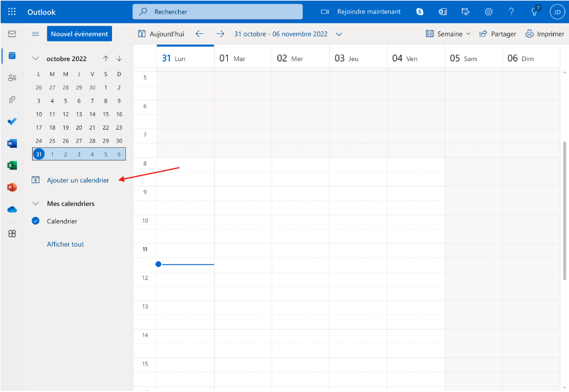This screenshot has width=569, height=392.
Task: Focus the Rechercher search field
Action: [217, 11]
